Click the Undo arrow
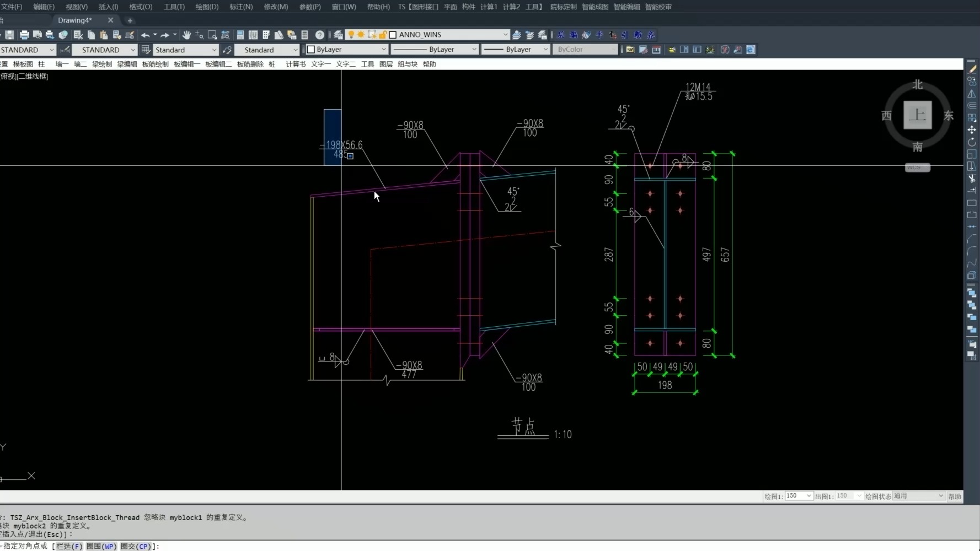Image resolution: width=980 pixels, height=551 pixels. [145, 35]
